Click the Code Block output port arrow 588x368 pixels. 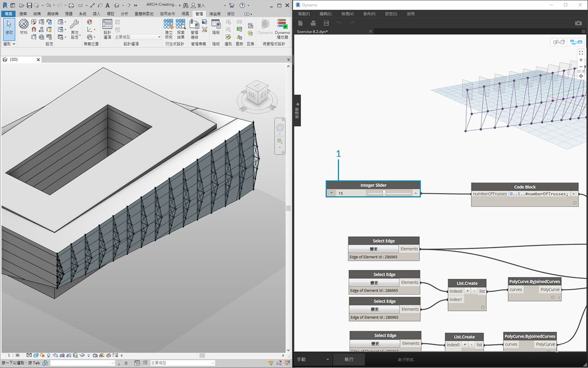[574, 194]
